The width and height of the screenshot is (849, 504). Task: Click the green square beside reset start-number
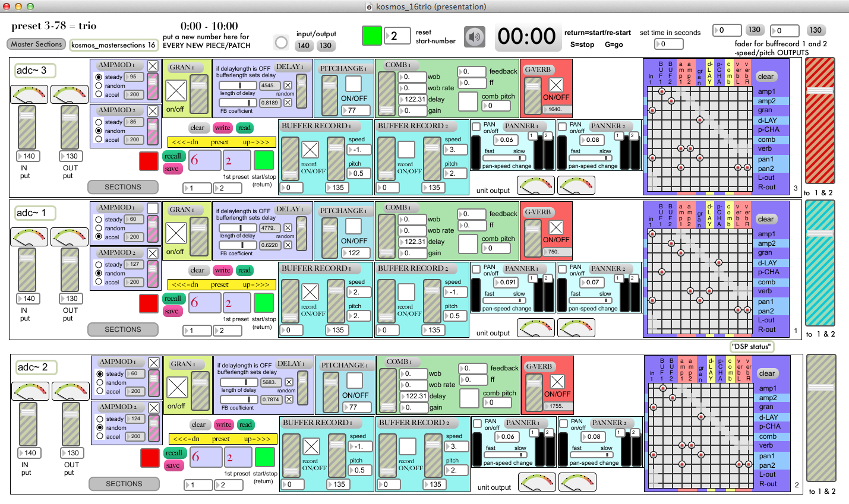point(372,36)
